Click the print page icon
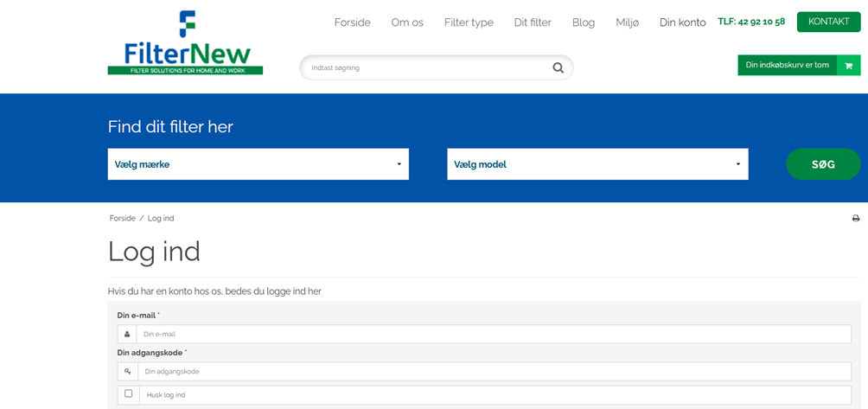The height and width of the screenshot is (409, 868). [856, 219]
